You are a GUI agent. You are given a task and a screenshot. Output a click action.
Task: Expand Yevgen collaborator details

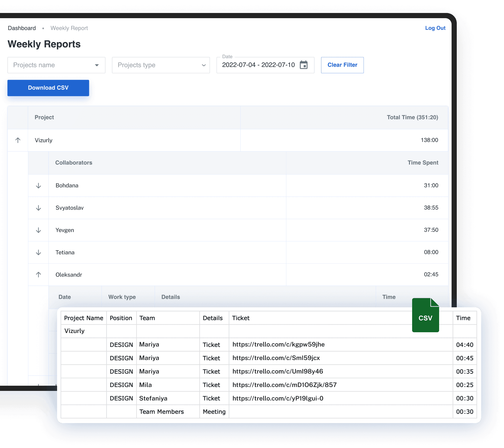tap(38, 230)
